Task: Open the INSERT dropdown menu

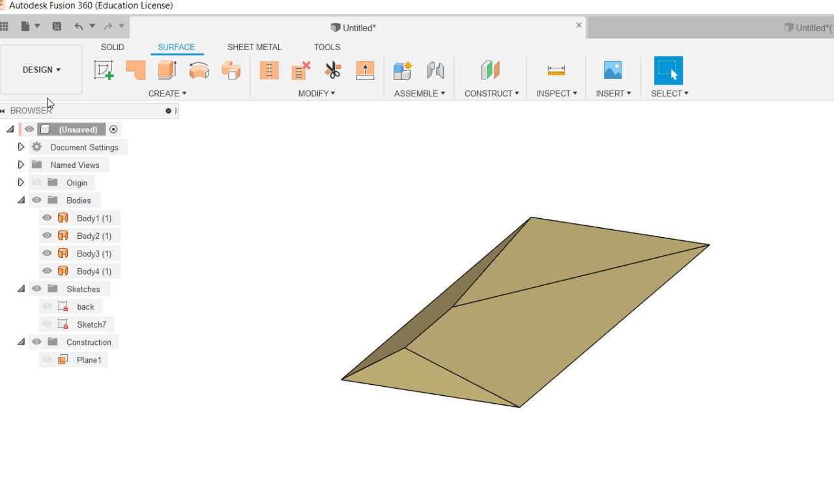Action: coord(613,94)
